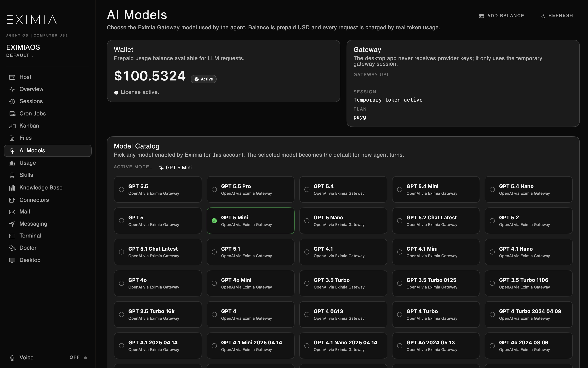Viewport: 588px width, 368px height.
Task: Open the Terminal page
Action: pyautogui.click(x=48, y=236)
